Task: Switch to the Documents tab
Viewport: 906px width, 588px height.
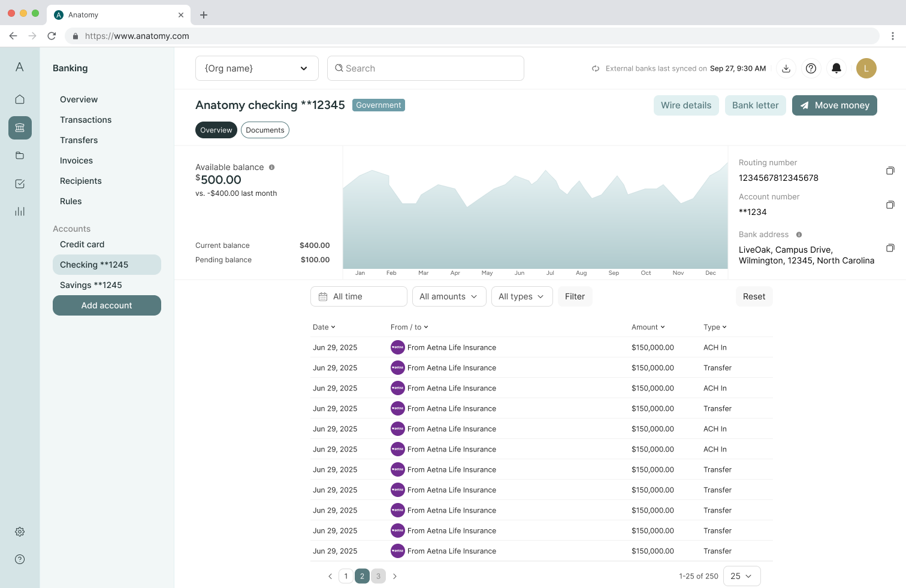Action: click(265, 130)
